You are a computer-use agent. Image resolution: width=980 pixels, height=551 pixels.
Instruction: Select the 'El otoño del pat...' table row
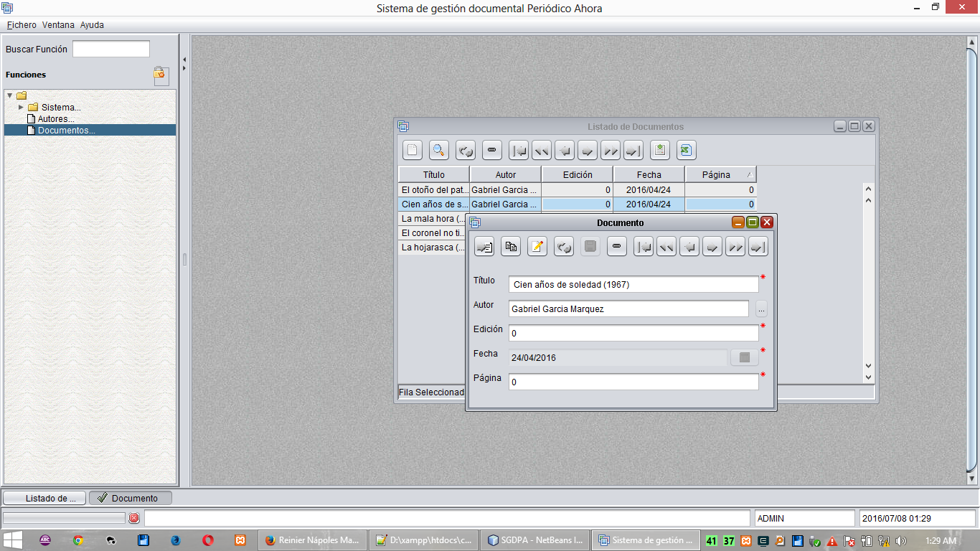point(433,190)
